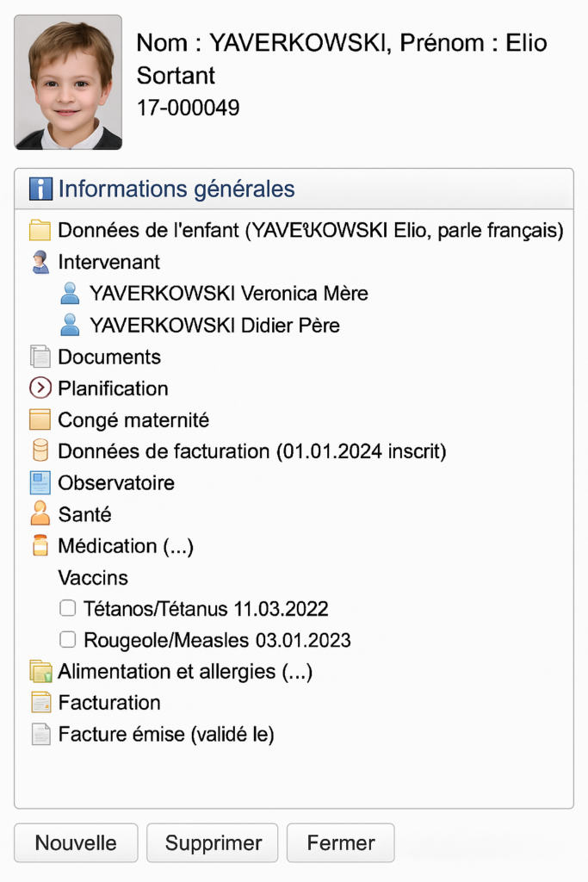Click the Intervenant person icon

(40, 262)
